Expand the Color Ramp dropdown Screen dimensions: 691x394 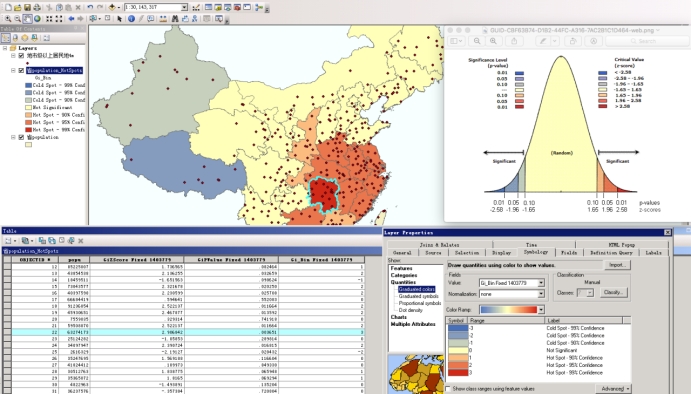pyautogui.click(x=541, y=310)
